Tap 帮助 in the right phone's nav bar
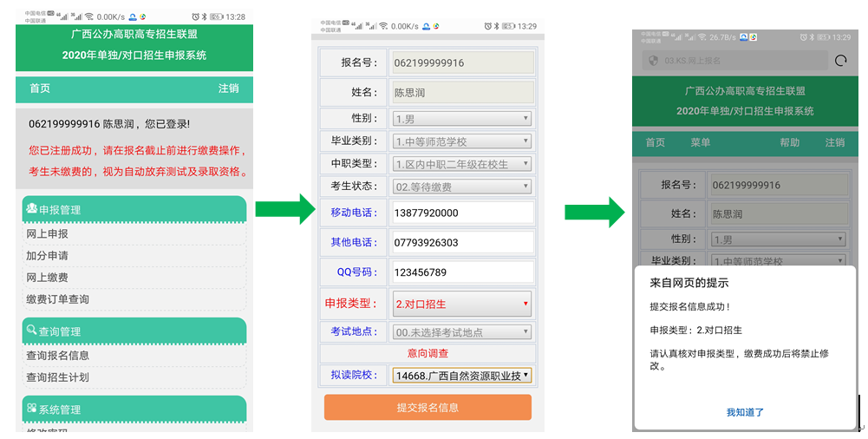This screenshot has height=439, width=868. [790, 143]
